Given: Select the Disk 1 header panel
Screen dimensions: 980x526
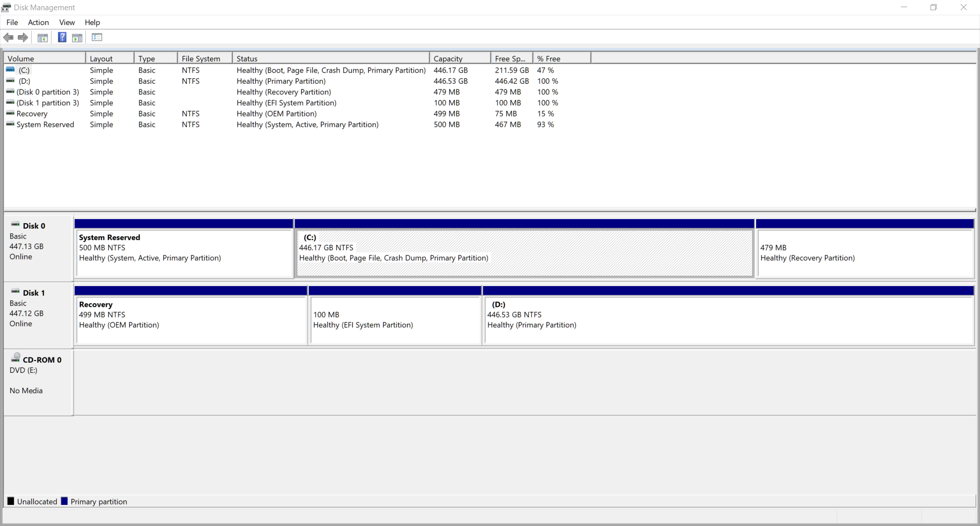Looking at the screenshot, I should click(38, 315).
